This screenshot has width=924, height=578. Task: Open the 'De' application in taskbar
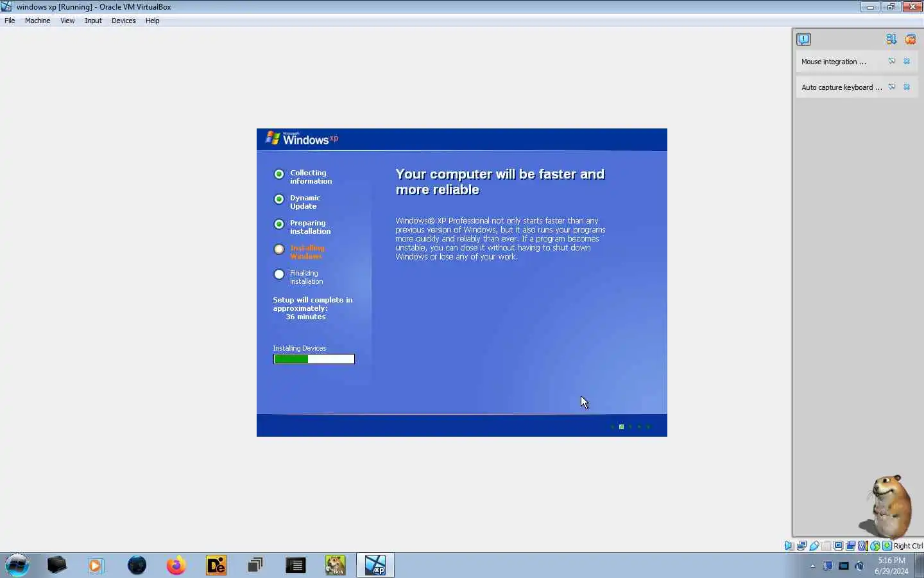[x=216, y=565]
